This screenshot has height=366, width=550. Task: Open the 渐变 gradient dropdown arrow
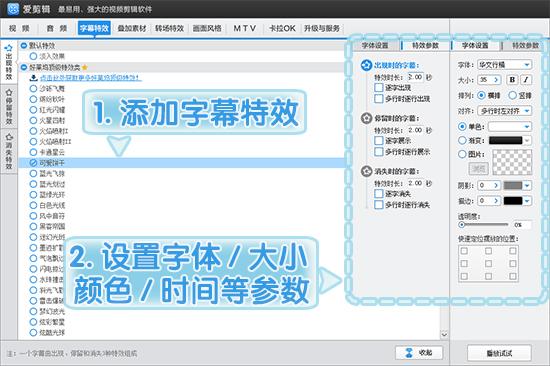coord(527,140)
